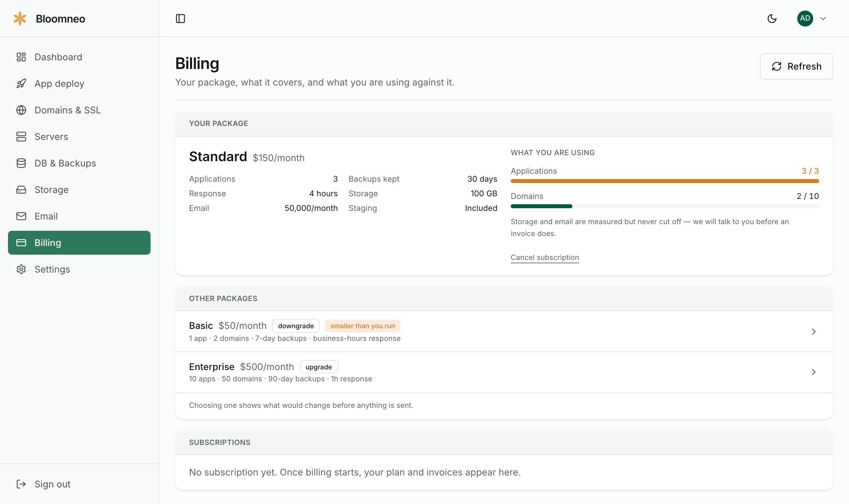Navigate to Servers page

(79, 137)
